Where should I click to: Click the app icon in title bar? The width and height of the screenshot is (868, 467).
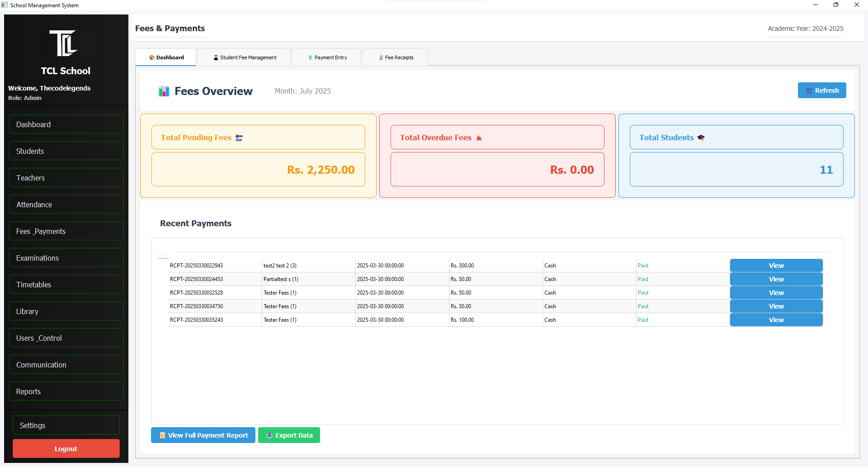[5, 5]
